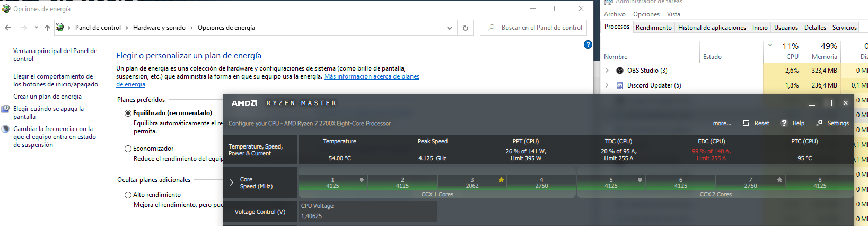
Task: Switch to Rendimiento tab in Task Manager
Action: (653, 28)
